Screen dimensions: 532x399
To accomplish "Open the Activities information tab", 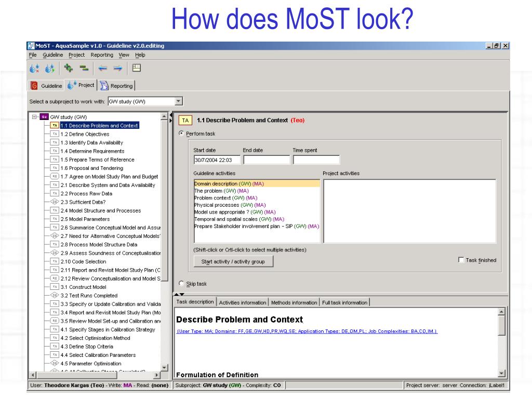I will click(x=243, y=302).
